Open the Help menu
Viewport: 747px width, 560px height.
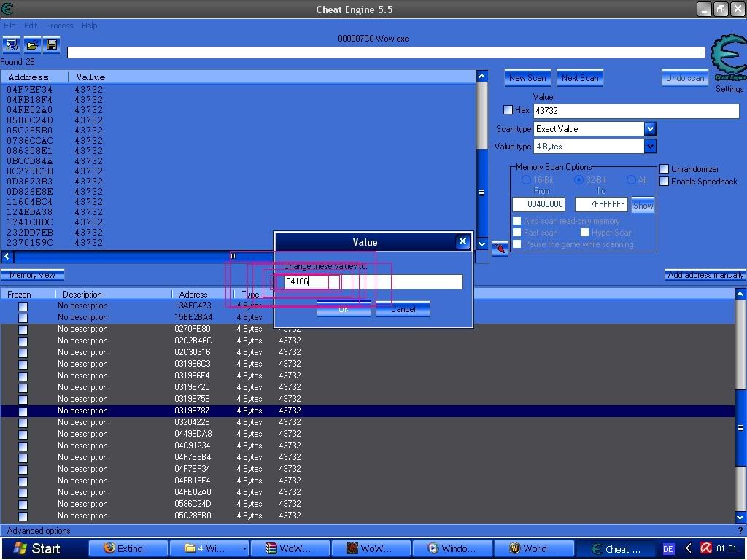click(89, 26)
